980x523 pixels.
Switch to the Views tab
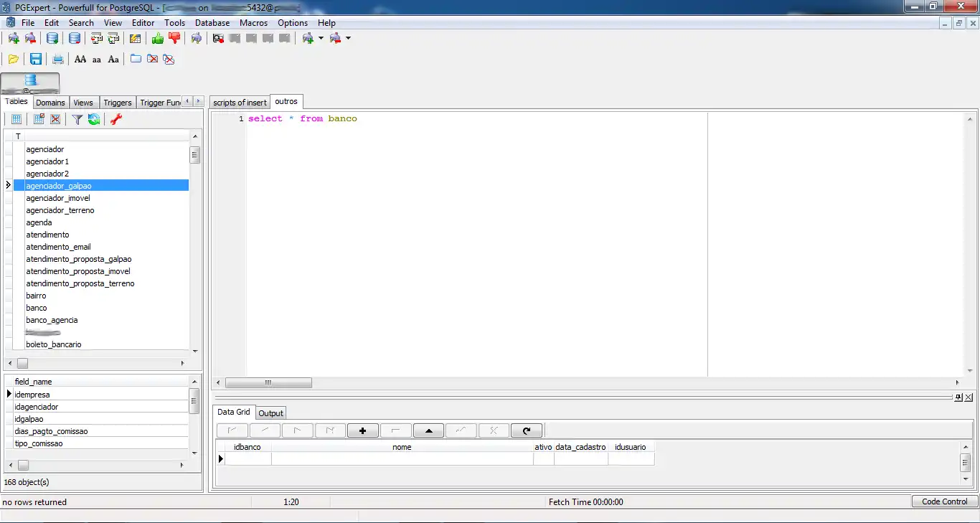[x=83, y=103]
